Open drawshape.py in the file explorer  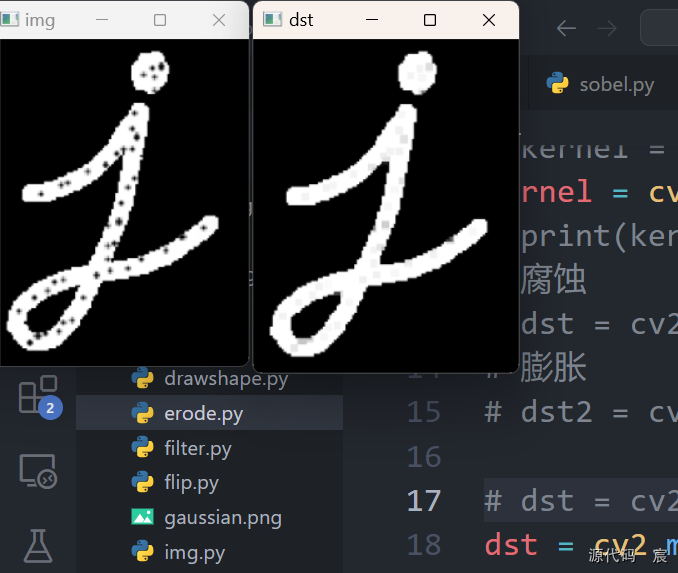[226, 379]
